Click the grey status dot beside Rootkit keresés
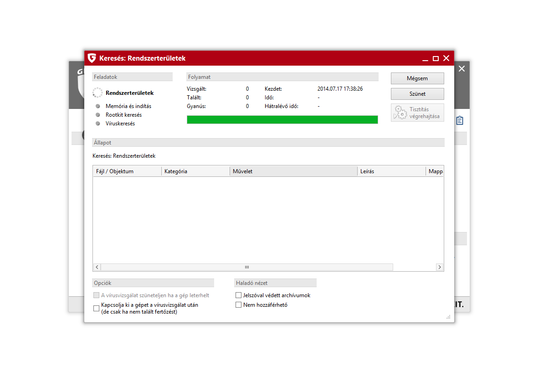This screenshot has height=392, width=554. [98, 115]
